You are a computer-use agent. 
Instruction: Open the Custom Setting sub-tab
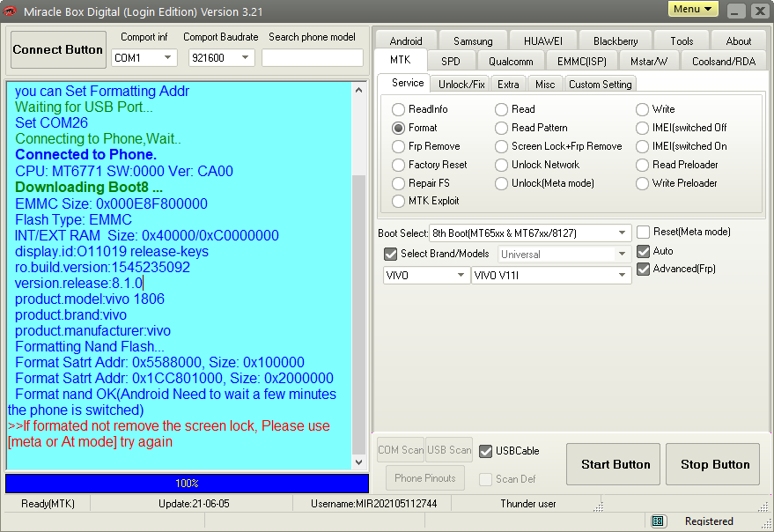click(x=601, y=84)
